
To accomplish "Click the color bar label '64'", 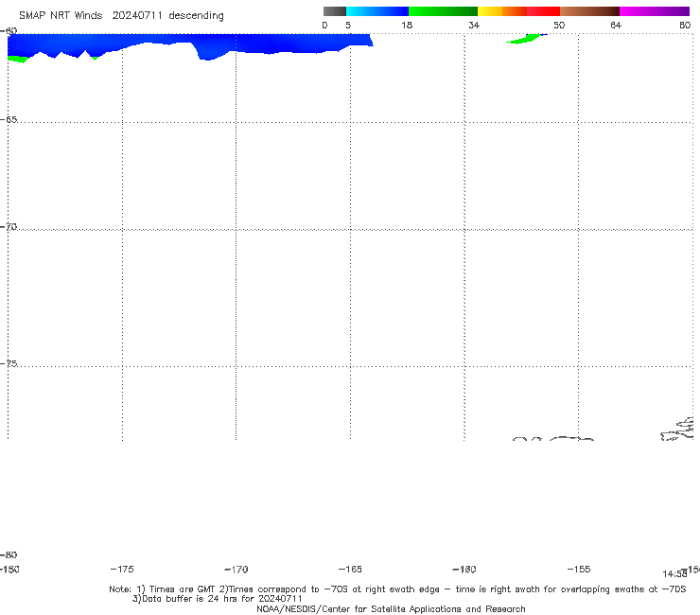I will [x=616, y=25].
